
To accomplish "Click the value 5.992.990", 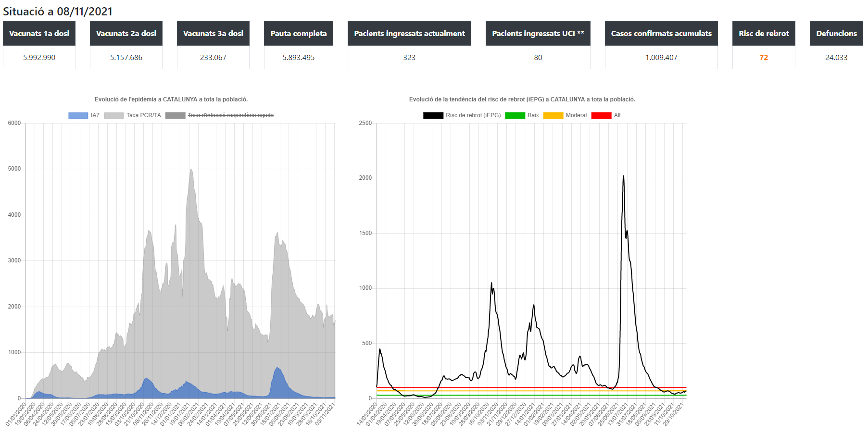I will [39, 58].
